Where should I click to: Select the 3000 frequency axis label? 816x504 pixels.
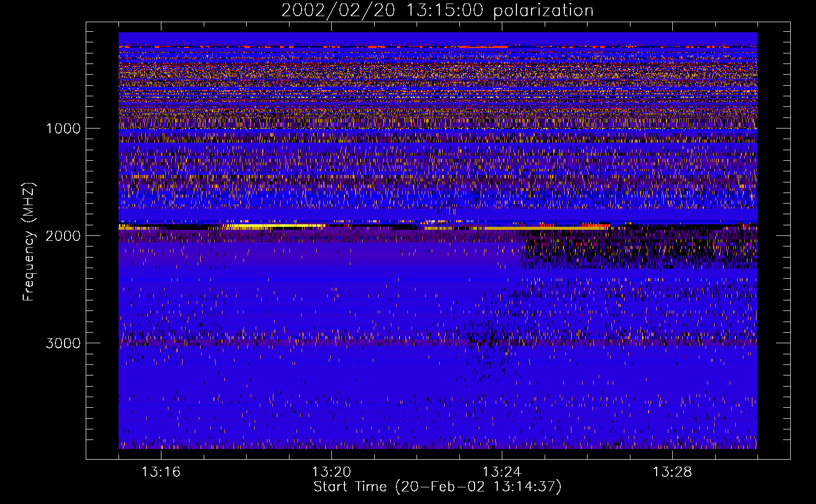63,343
